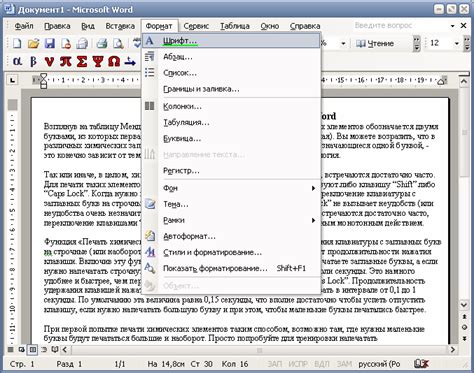Click the red pi symbol icon
This screenshot has height=373, width=474.
coord(65,62)
